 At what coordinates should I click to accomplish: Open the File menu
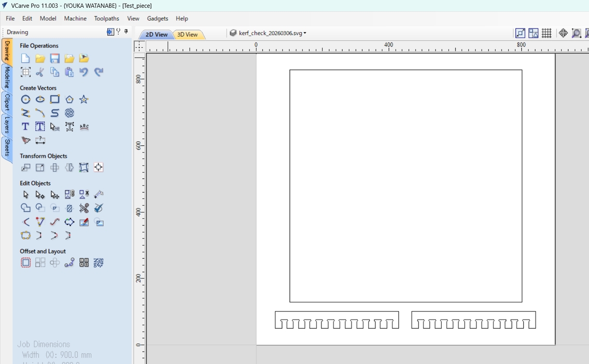10,18
